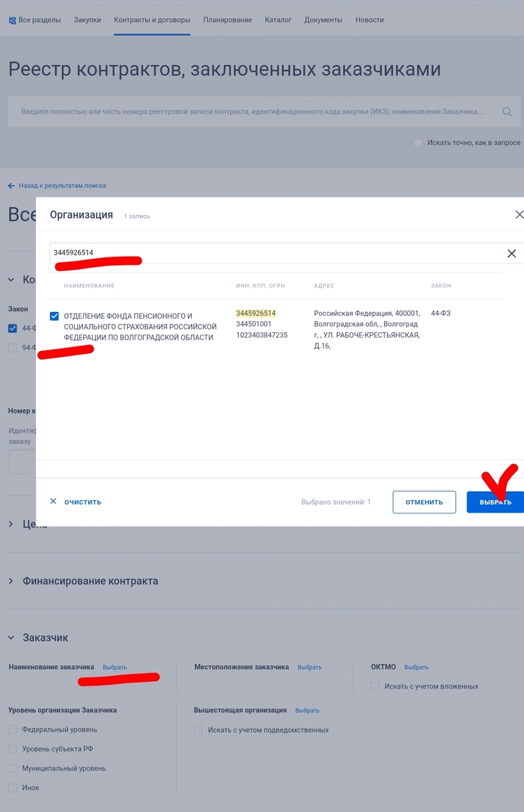Click the Отменить button
Screen dimensions: 524x812
(x=424, y=502)
